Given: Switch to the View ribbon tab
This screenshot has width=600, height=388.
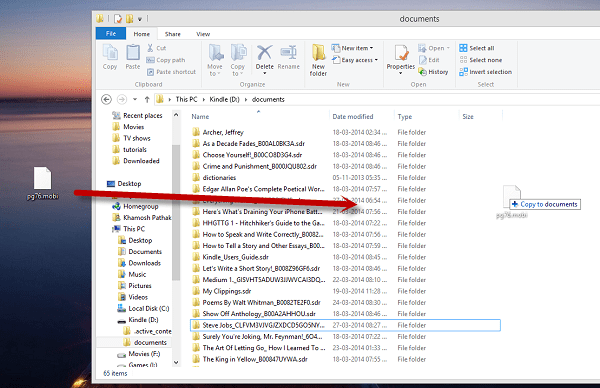Looking at the screenshot, I should coord(203,34).
